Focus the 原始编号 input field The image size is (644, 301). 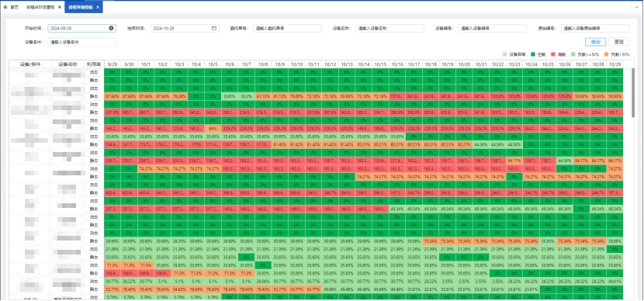595,29
